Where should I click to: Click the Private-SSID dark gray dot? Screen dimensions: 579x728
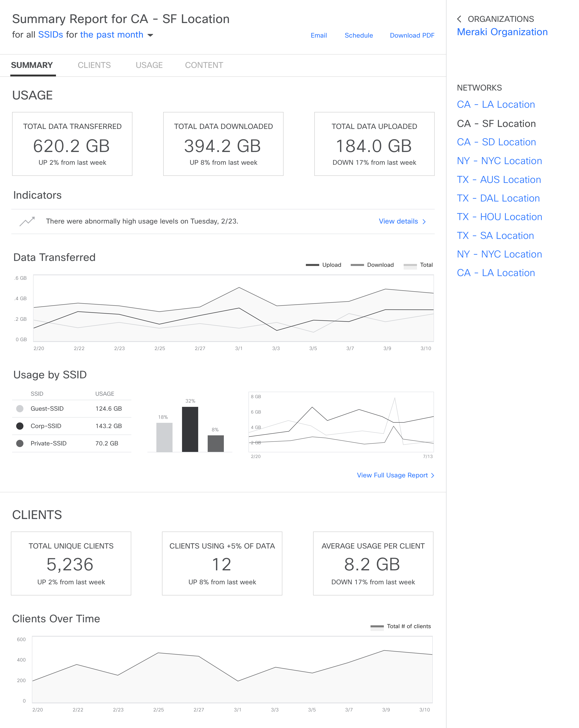(x=20, y=443)
